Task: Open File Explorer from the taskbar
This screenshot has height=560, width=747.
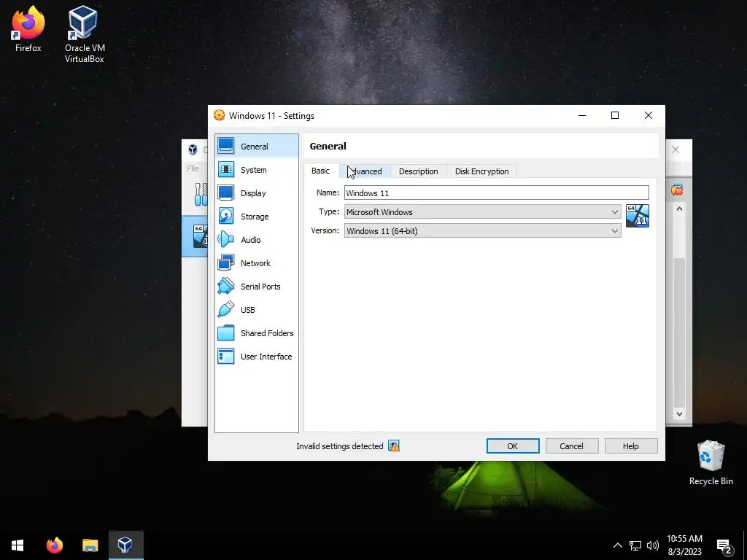Action: (90, 545)
